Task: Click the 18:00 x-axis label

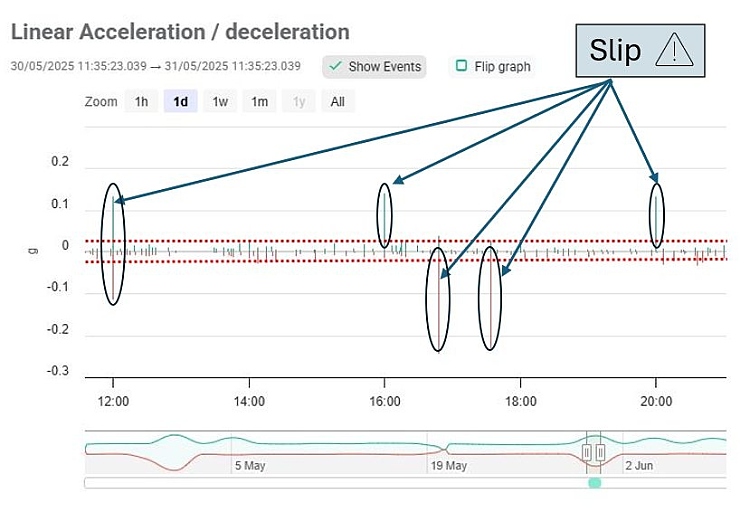Action: (520, 401)
